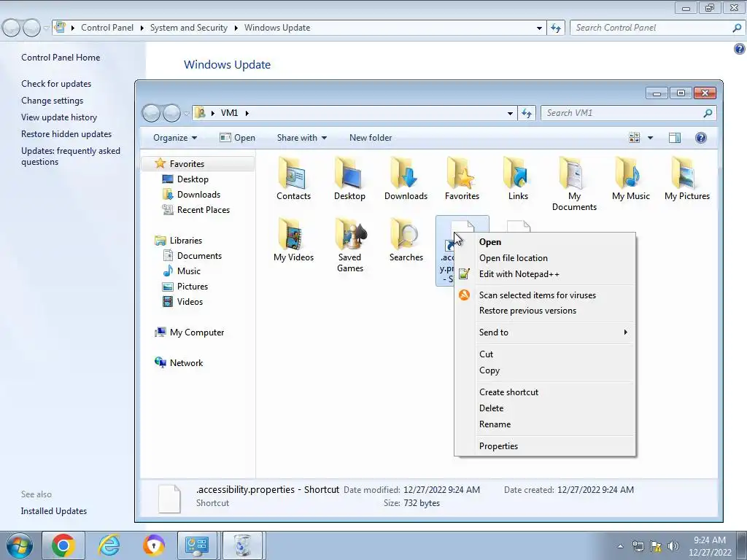Select Scan selected items for viruses

click(545, 295)
